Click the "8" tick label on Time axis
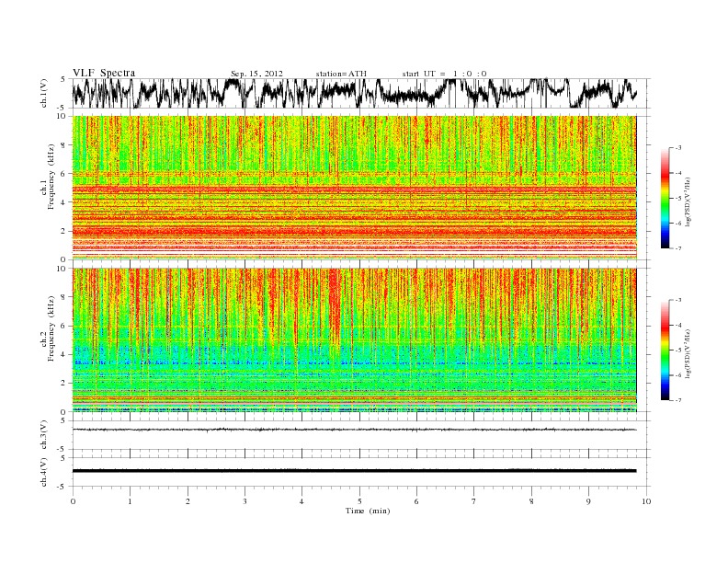 (531, 501)
